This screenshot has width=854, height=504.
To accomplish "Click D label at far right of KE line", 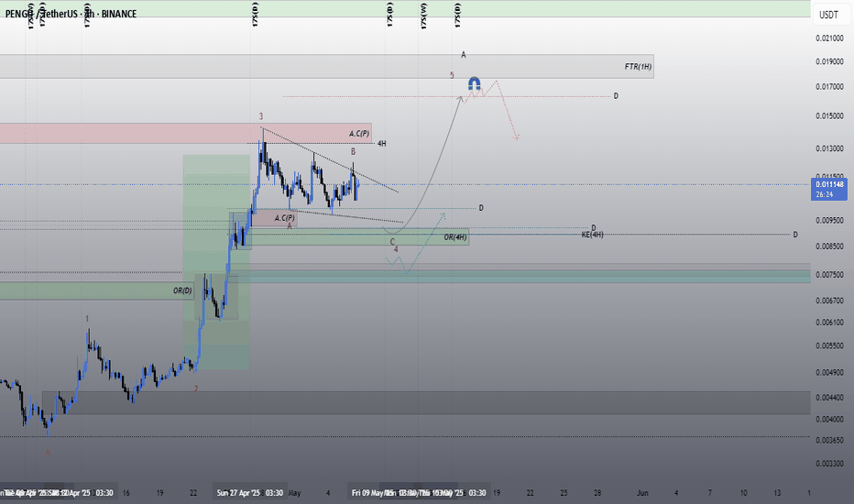I will point(795,235).
